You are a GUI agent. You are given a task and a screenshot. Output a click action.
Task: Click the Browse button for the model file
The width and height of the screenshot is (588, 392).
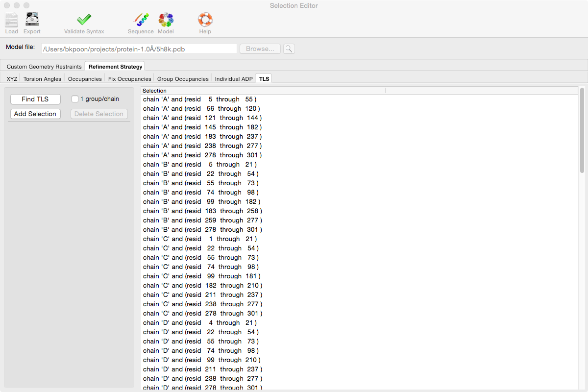click(260, 49)
